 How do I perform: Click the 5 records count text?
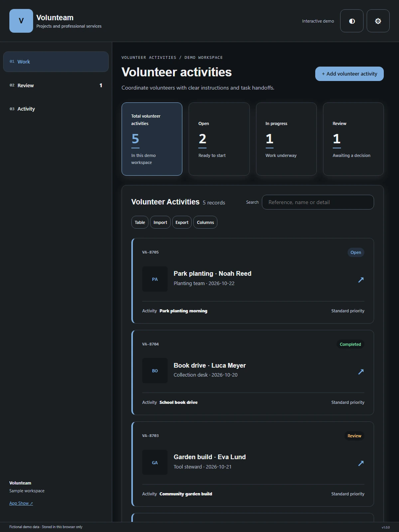[214, 203]
